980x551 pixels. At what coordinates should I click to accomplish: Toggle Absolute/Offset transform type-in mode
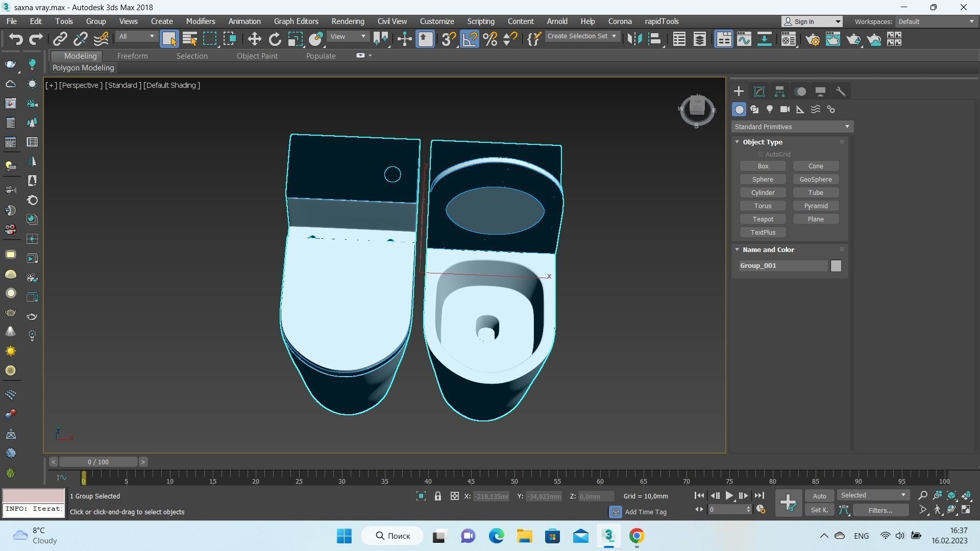pyautogui.click(x=454, y=496)
